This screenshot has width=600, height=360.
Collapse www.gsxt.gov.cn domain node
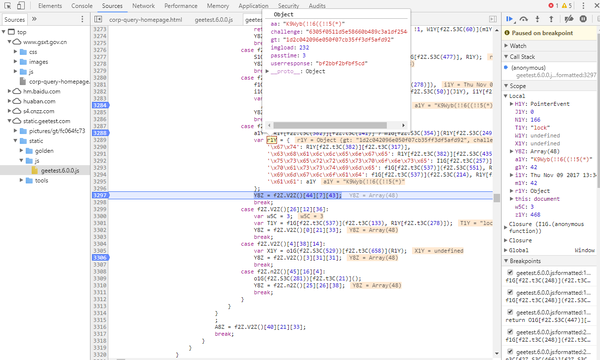[9, 42]
